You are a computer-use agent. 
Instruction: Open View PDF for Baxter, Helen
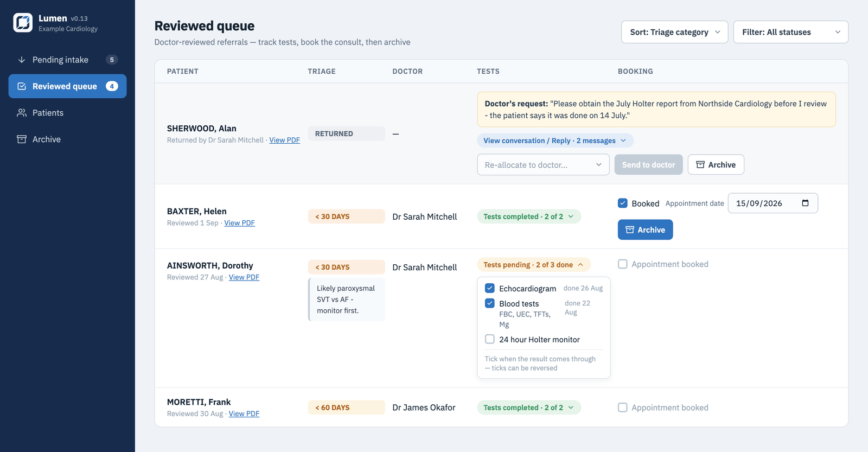239,223
